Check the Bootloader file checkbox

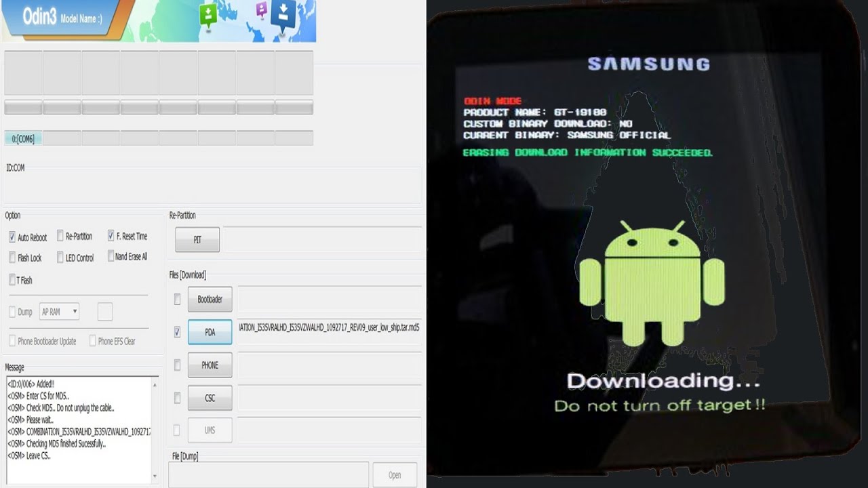(x=177, y=299)
